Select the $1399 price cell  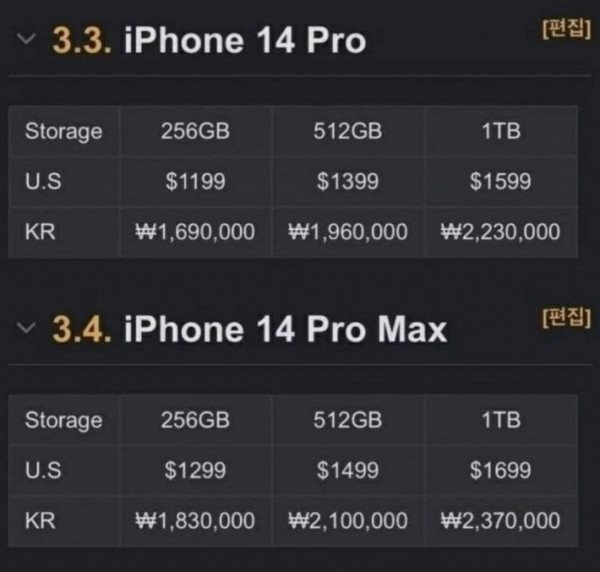point(347,182)
